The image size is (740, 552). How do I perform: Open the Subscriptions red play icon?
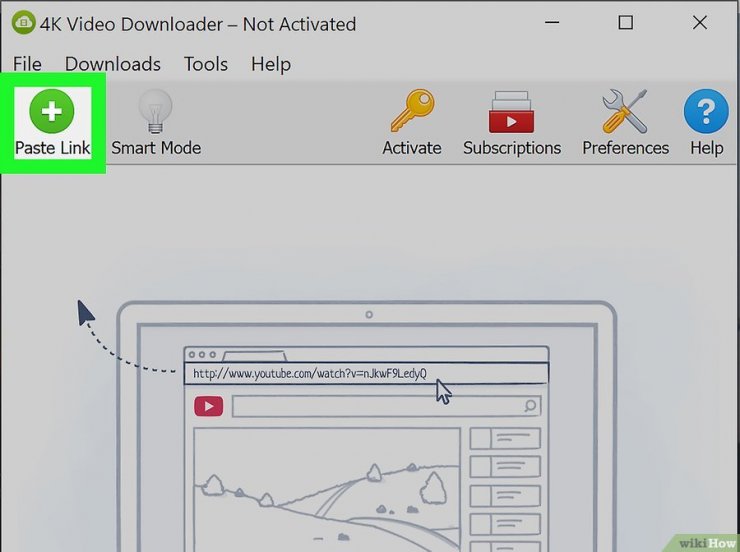(511, 112)
